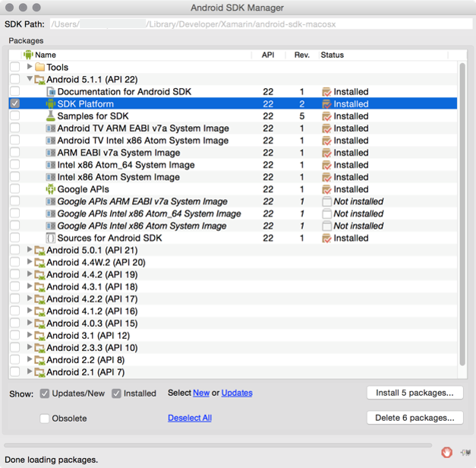The height and width of the screenshot is (468, 476).
Task: Click the SDK Platform android icon
Action: coord(51,103)
